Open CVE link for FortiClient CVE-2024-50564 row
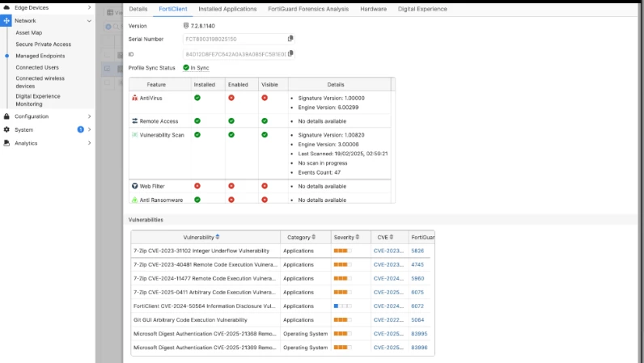Screen dimensions: 644x363 (388, 306)
